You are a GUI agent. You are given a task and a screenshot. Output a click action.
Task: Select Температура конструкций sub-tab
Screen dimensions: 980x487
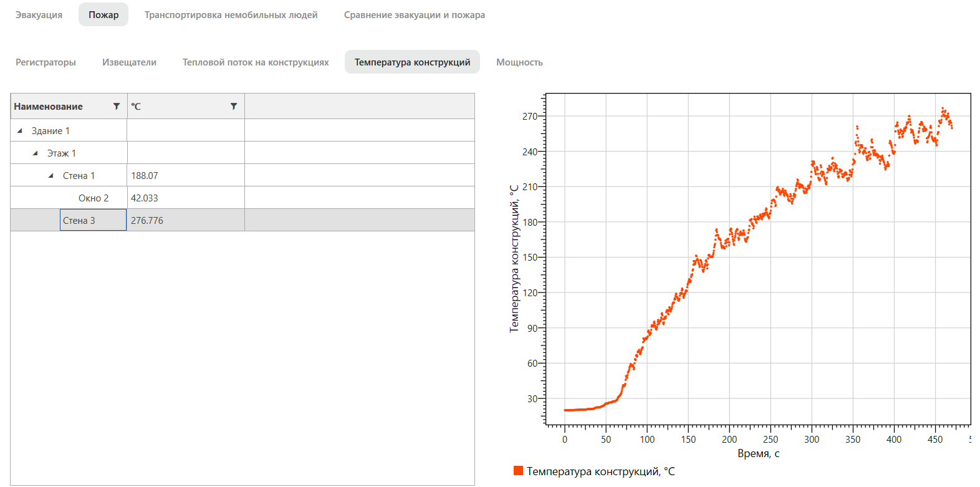click(412, 62)
